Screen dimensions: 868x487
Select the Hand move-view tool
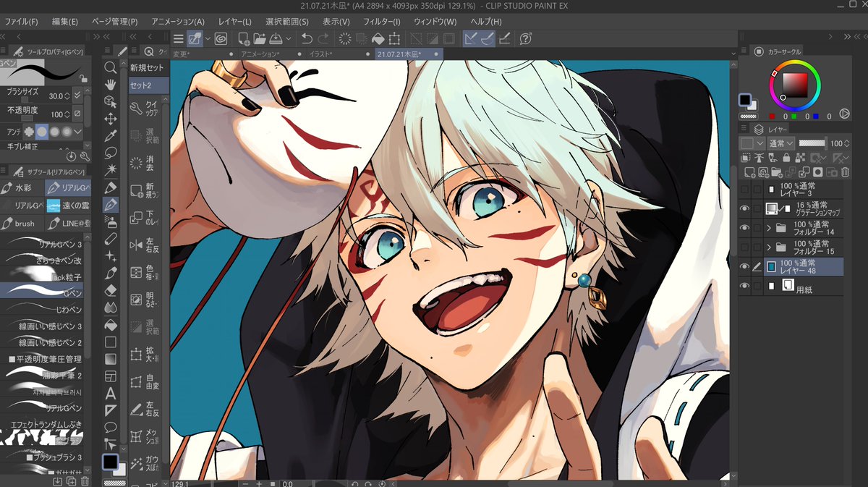[x=111, y=84]
